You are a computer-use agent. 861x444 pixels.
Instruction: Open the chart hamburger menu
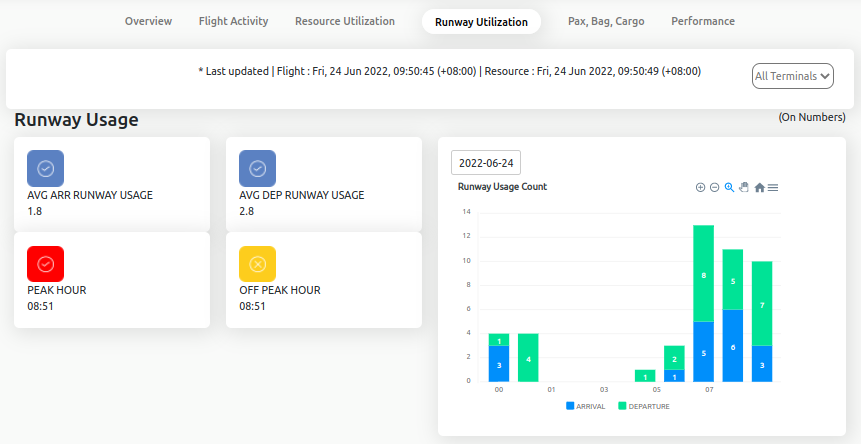coord(773,187)
